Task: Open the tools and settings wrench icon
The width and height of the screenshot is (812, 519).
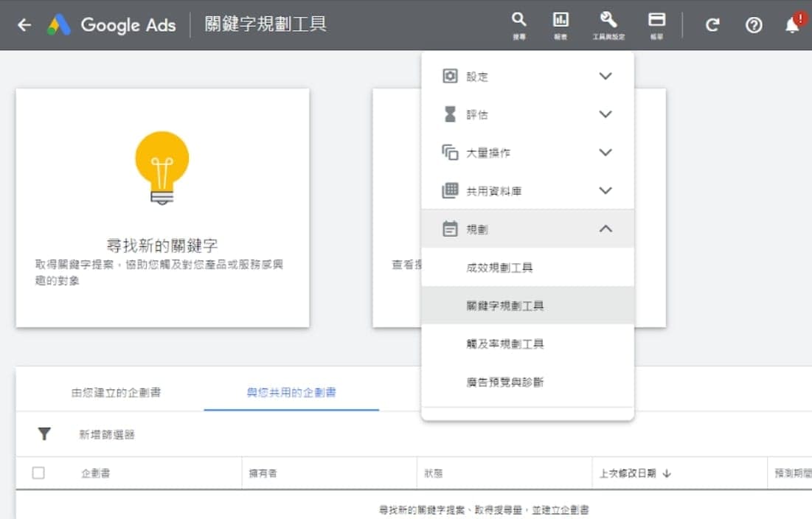Action: [x=608, y=20]
